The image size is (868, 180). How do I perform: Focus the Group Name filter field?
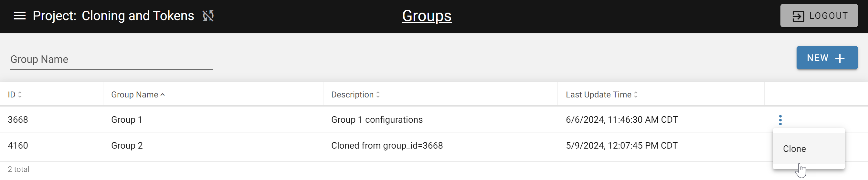(x=111, y=60)
